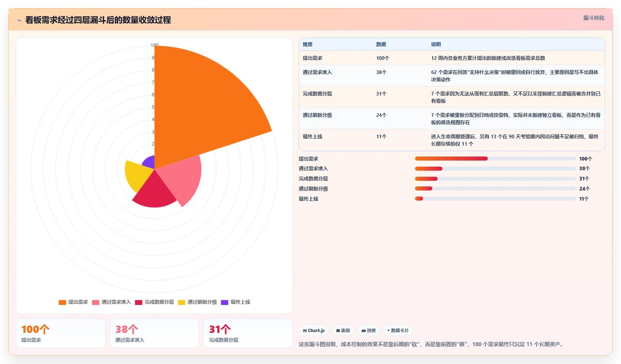
Task: Click the 数据 column header
Action: click(381, 44)
